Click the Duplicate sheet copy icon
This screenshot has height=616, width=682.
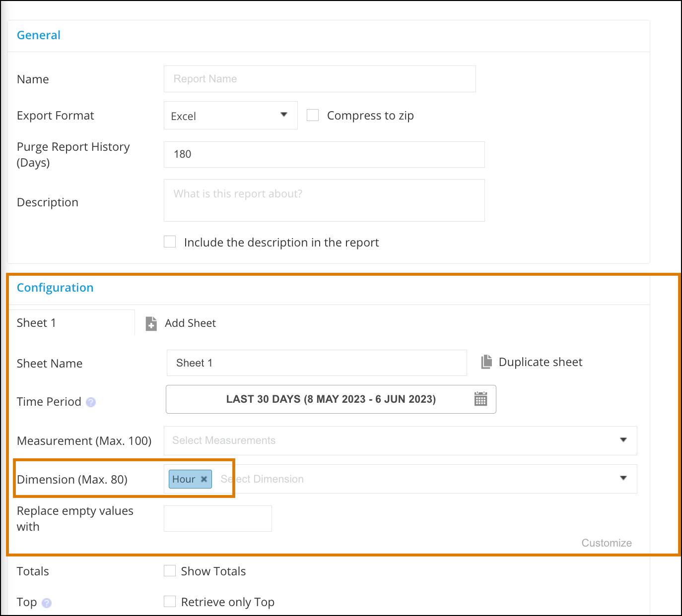pyautogui.click(x=486, y=362)
